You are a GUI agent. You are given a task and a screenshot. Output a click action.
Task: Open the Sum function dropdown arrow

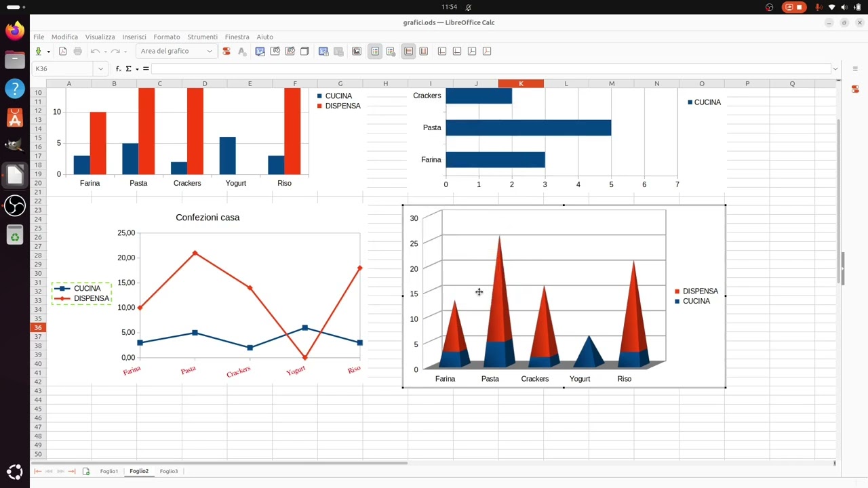coord(137,69)
